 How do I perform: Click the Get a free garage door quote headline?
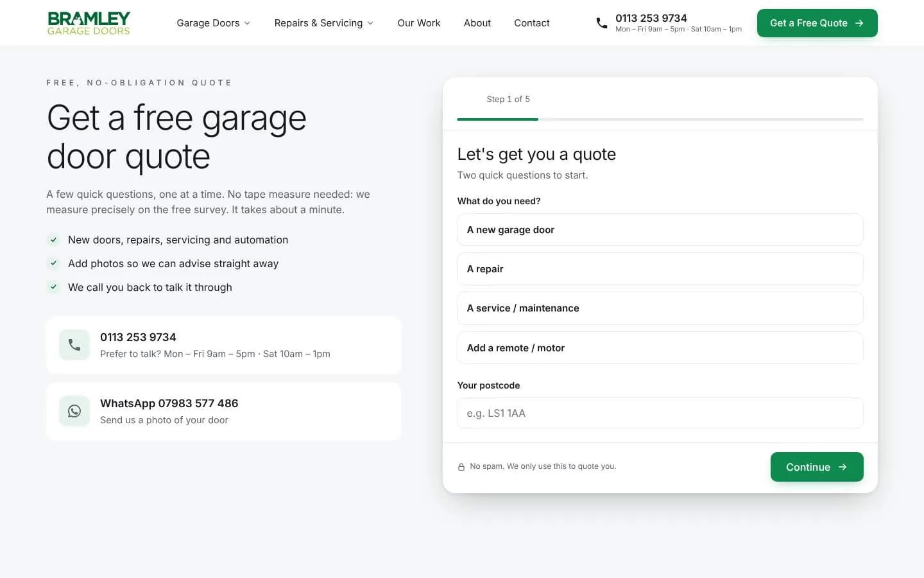tap(177, 137)
